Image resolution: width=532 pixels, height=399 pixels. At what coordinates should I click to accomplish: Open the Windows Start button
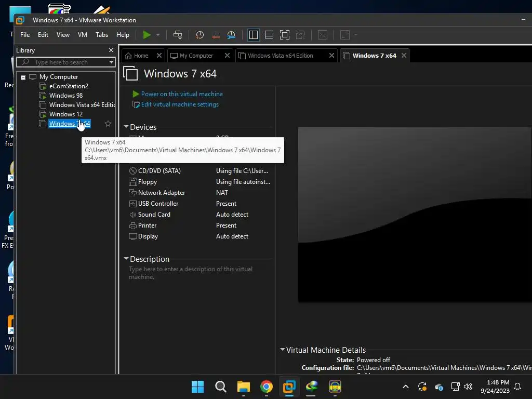[197, 387]
